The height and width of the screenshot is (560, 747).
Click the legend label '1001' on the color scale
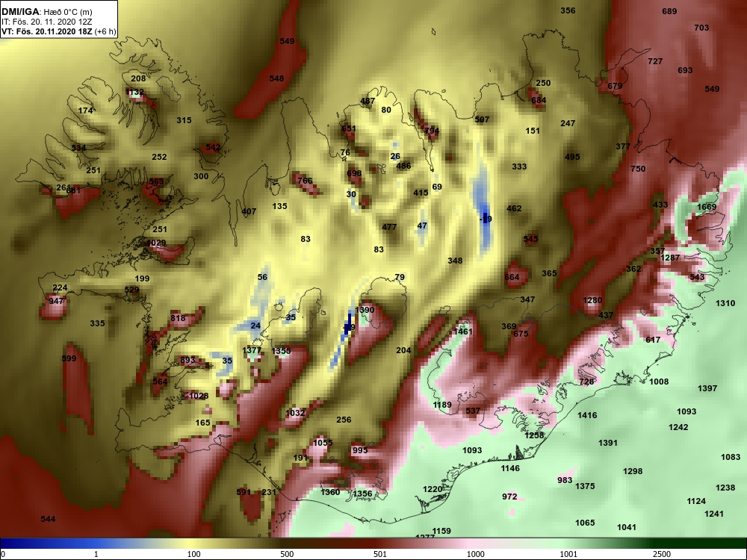(569, 554)
